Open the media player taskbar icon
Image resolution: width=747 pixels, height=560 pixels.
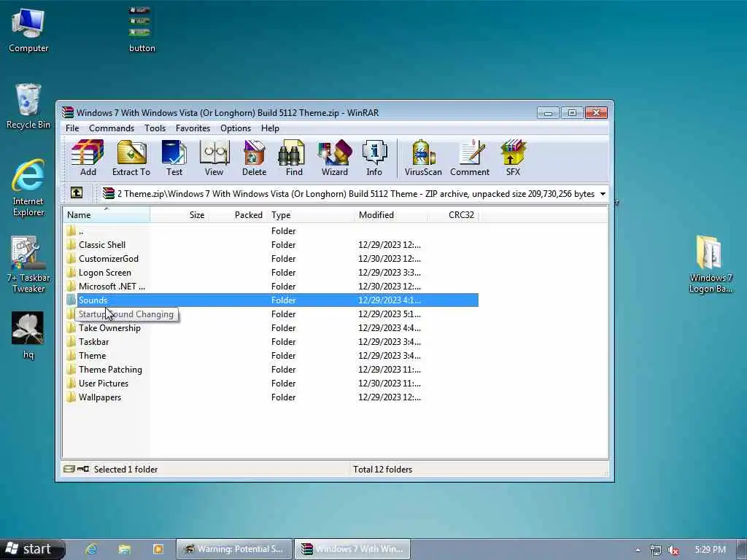(158, 549)
